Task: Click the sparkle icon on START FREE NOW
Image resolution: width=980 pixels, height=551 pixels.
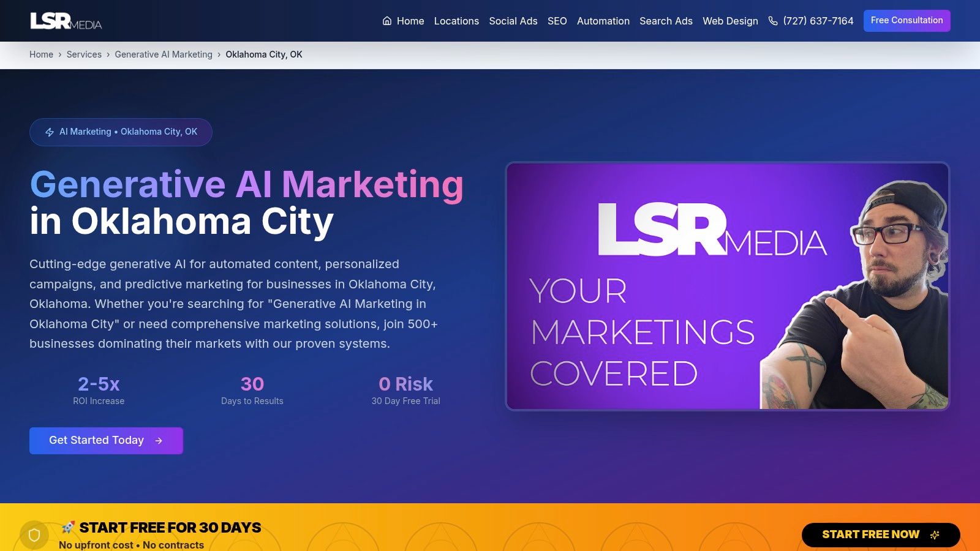Action: click(x=935, y=534)
